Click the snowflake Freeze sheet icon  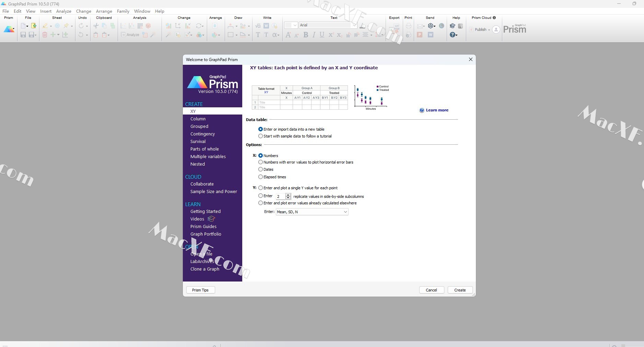[57, 26]
